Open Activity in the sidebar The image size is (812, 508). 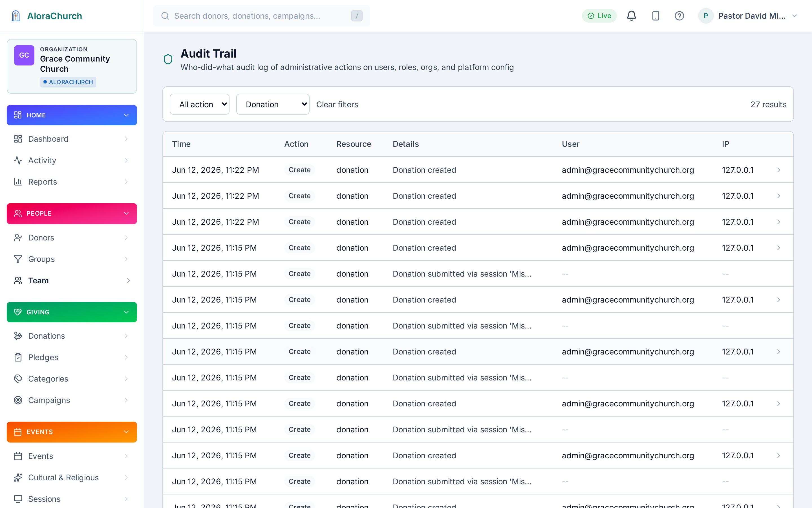coord(72,160)
